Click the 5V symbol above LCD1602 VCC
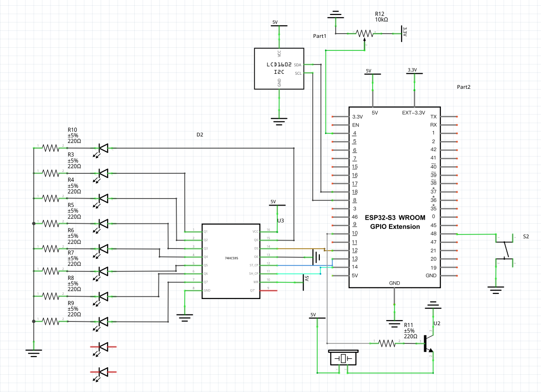This screenshot has width=541, height=392. point(279,24)
